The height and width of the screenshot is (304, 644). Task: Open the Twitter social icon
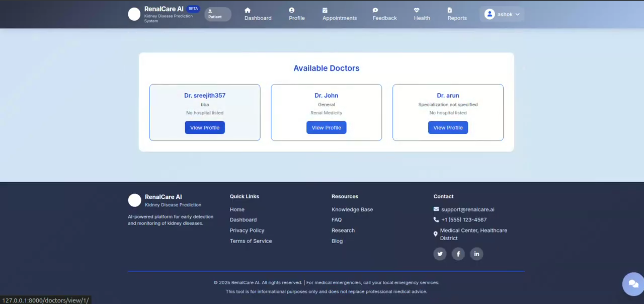440,254
